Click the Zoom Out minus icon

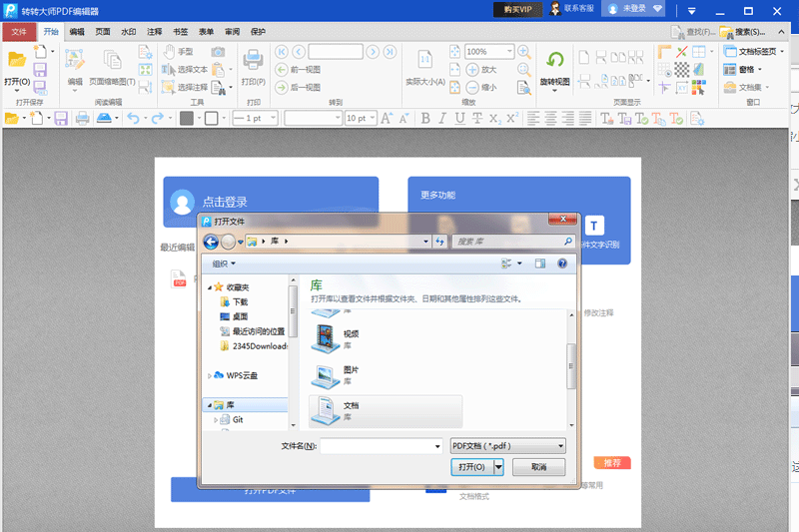click(x=472, y=87)
